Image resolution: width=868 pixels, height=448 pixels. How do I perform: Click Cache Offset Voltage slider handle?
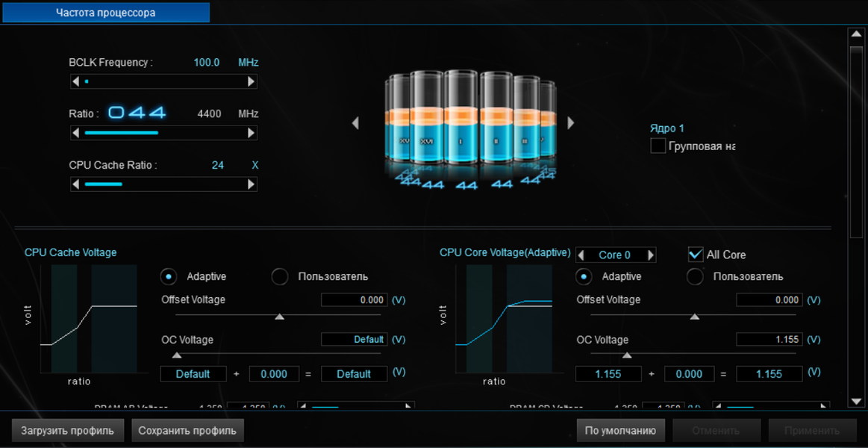click(x=280, y=316)
